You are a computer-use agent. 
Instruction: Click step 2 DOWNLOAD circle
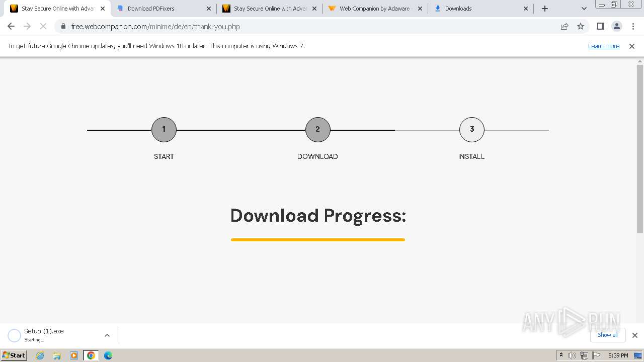pyautogui.click(x=318, y=130)
